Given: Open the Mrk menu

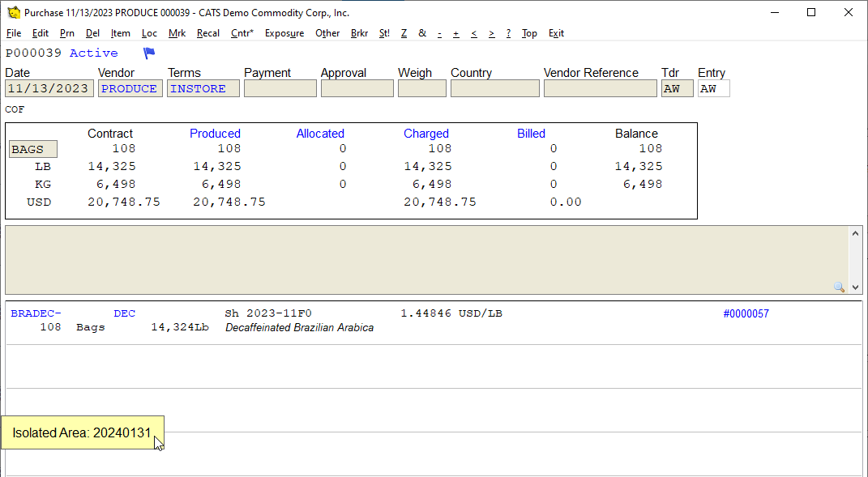Looking at the screenshot, I should pyautogui.click(x=177, y=33).
